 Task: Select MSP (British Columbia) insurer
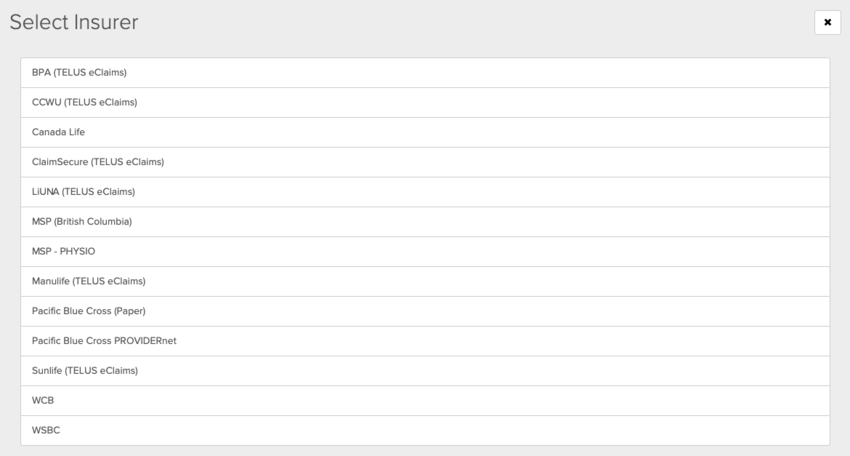pyautogui.click(x=424, y=221)
